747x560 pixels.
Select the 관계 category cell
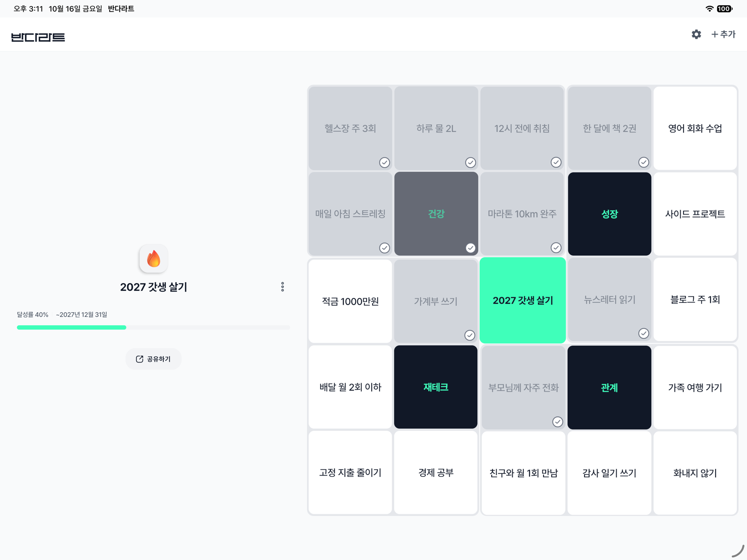pos(609,387)
